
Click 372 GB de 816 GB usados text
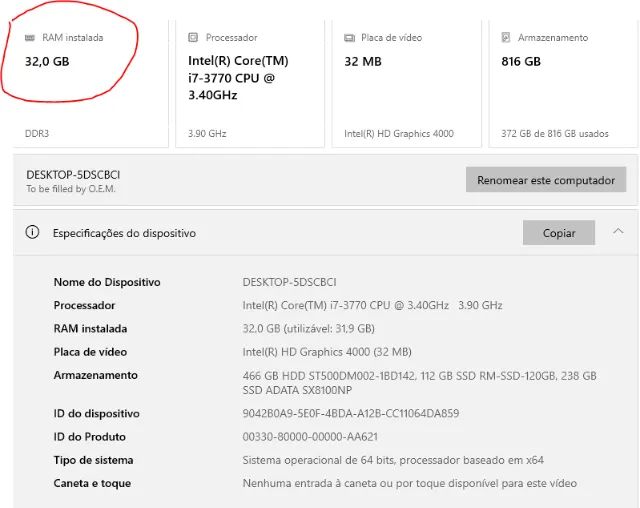coord(555,133)
